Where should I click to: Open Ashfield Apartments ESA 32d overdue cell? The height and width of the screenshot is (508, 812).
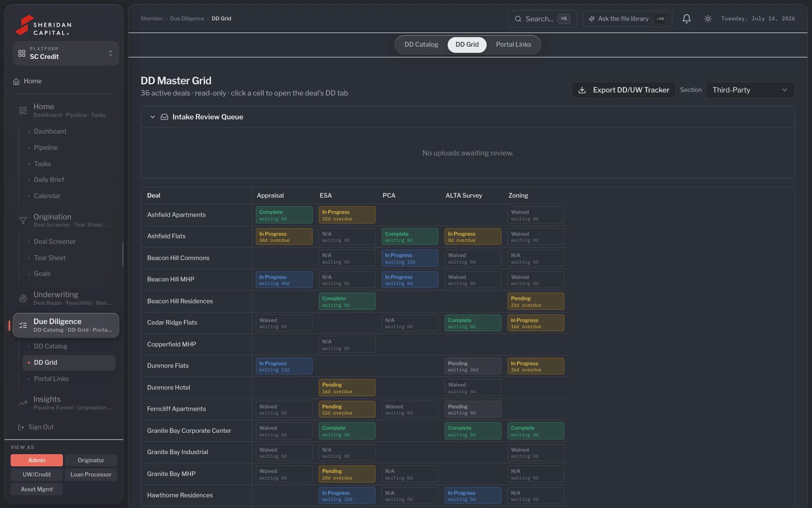pyautogui.click(x=347, y=215)
